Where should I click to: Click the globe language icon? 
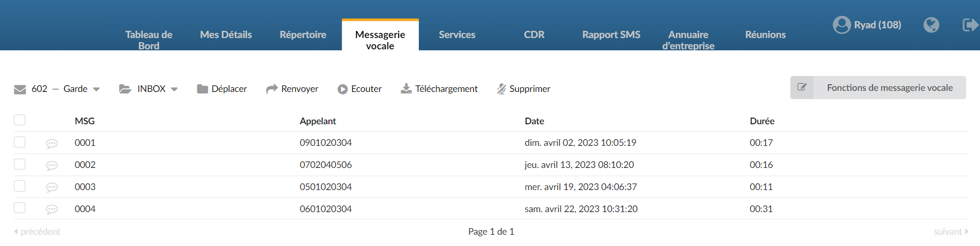(931, 25)
